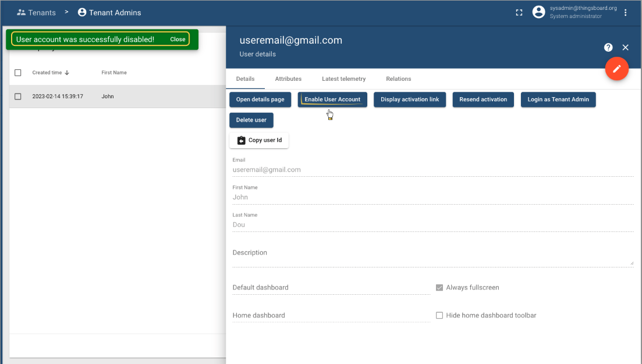Toggle fullscreen mode icon in header

tap(519, 12)
